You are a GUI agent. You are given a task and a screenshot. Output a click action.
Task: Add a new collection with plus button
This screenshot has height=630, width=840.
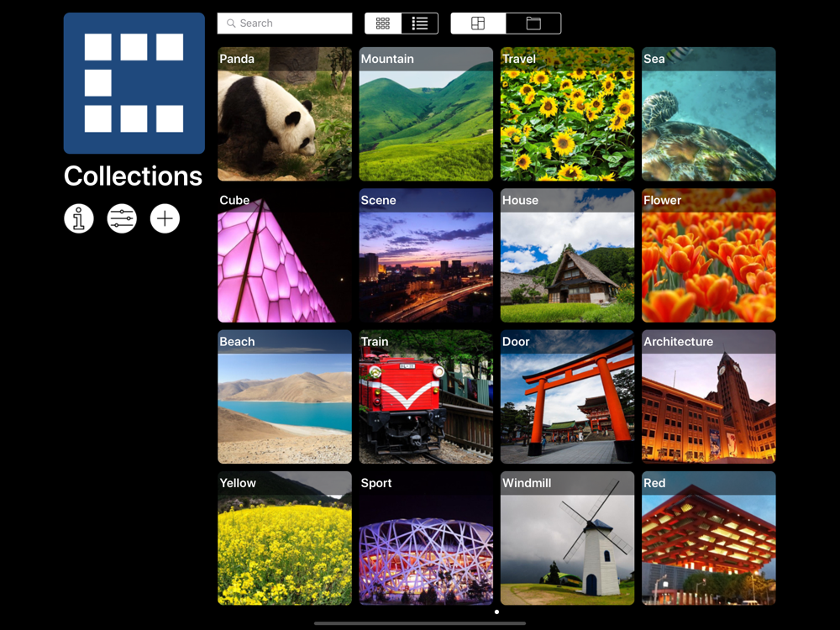[165, 218]
